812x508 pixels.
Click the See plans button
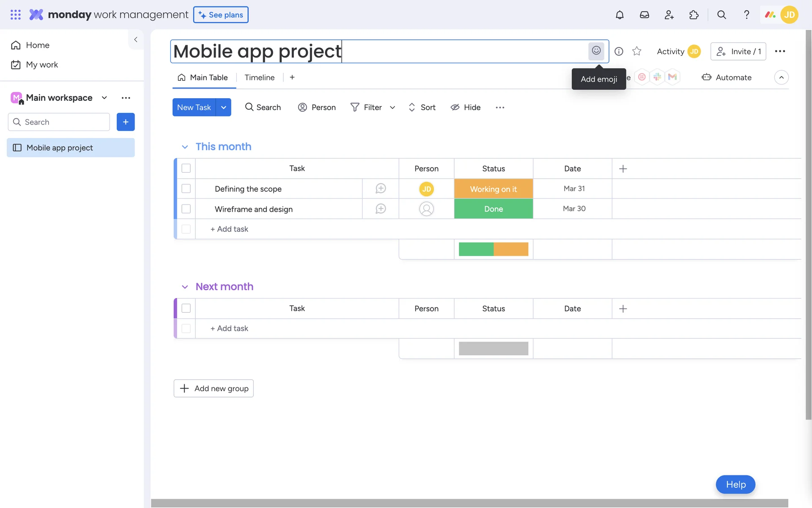[221, 15]
